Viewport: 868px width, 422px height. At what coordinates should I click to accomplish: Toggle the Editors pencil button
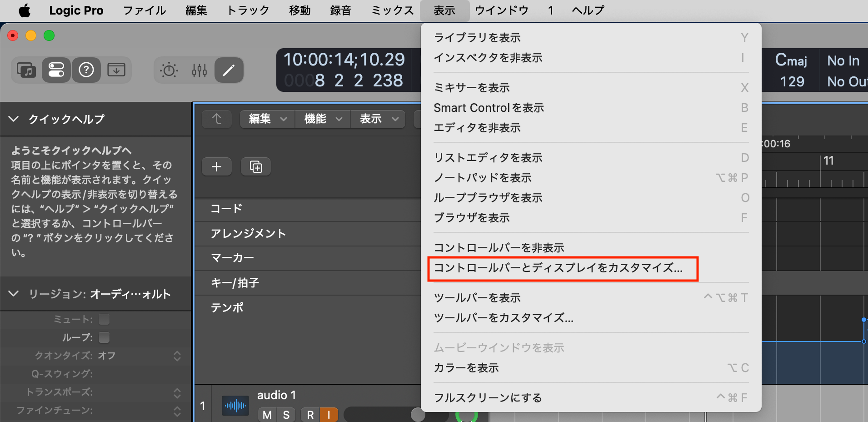coord(229,70)
